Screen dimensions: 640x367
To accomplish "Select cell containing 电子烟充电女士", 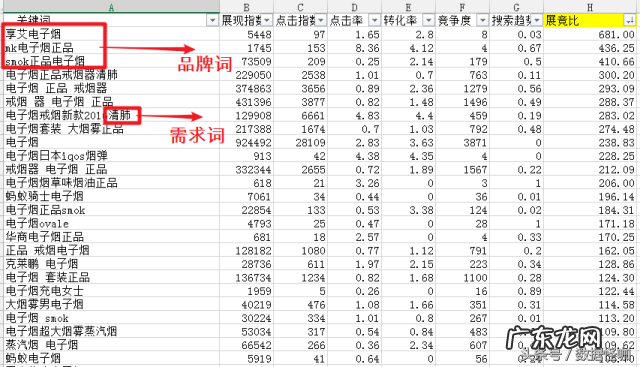I will pyautogui.click(x=111, y=291).
